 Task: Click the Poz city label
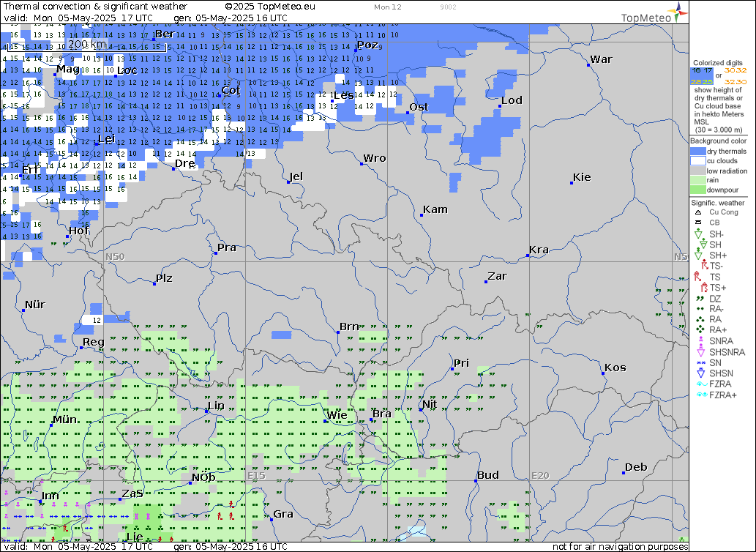(x=368, y=45)
